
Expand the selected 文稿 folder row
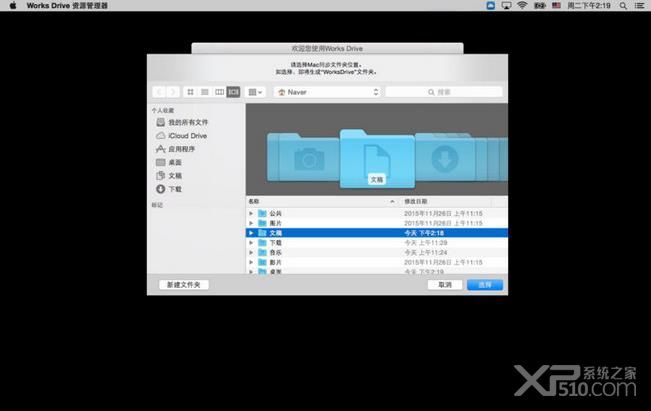point(251,233)
